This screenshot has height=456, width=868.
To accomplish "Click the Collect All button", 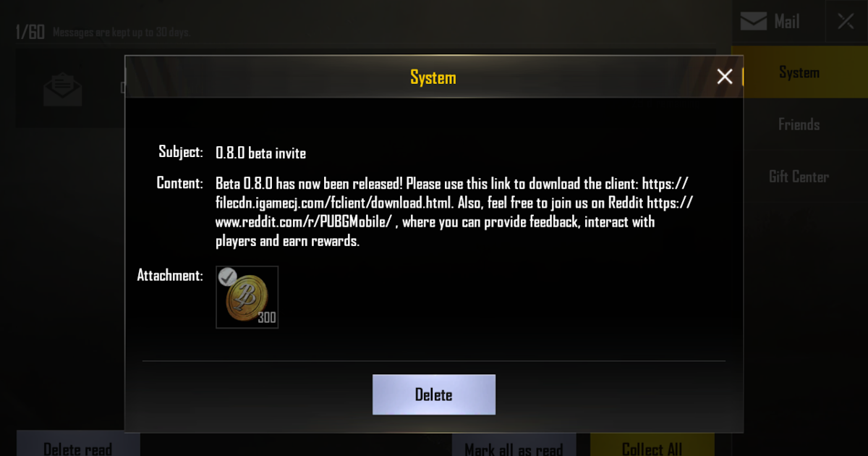I will pyautogui.click(x=652, y=445).
